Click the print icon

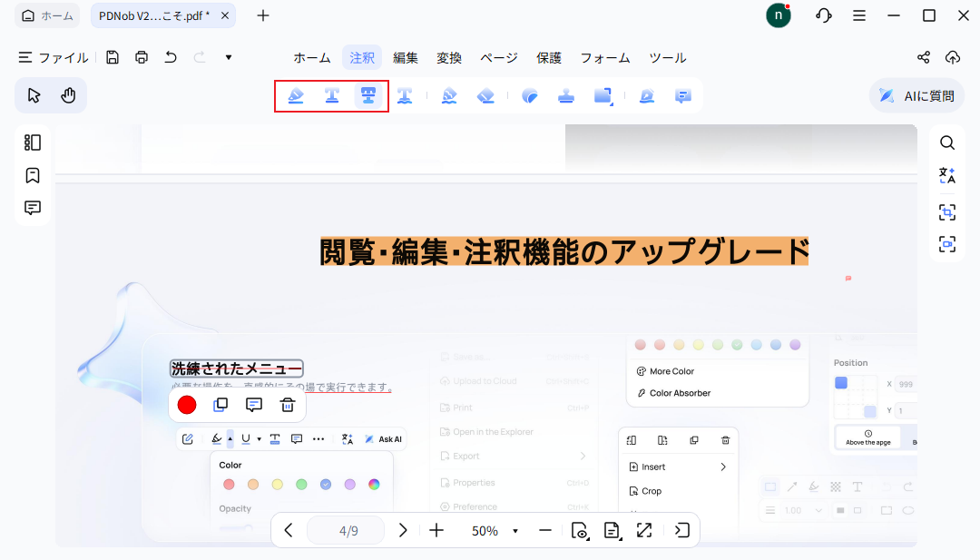(x=142, y=57)
